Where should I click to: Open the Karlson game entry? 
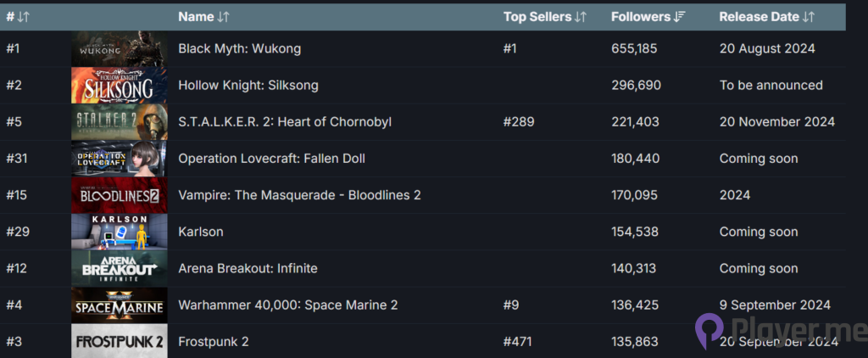(201, 232)
